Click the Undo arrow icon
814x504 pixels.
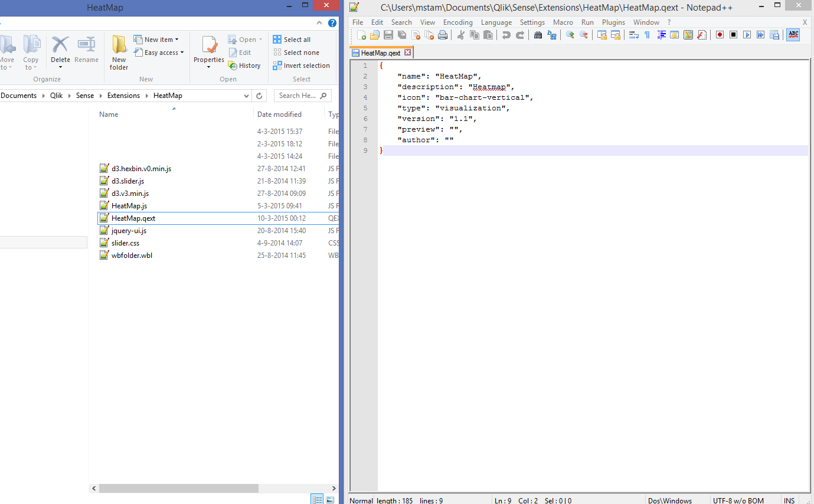506,35
